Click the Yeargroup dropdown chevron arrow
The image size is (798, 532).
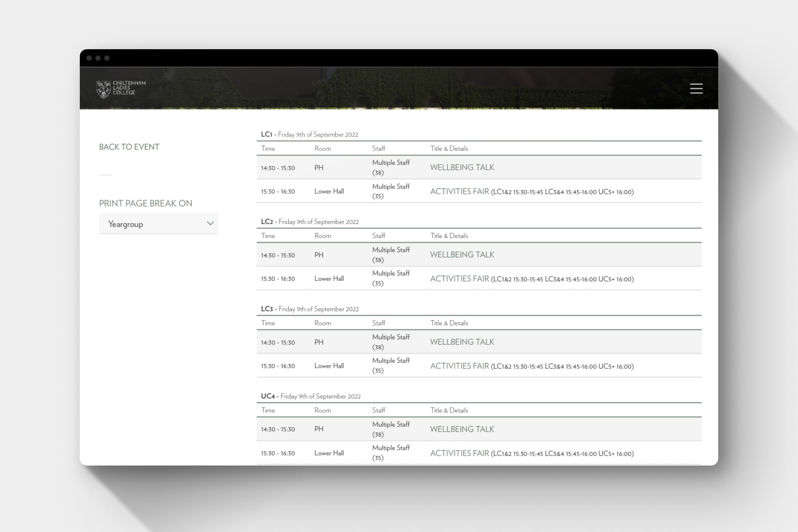click(x=210, y=223)
